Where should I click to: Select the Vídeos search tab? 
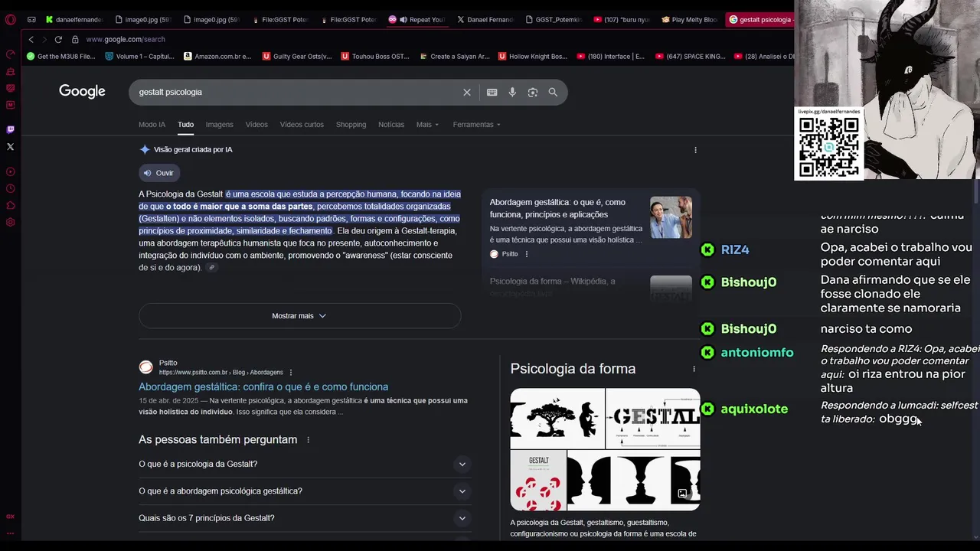256,125
